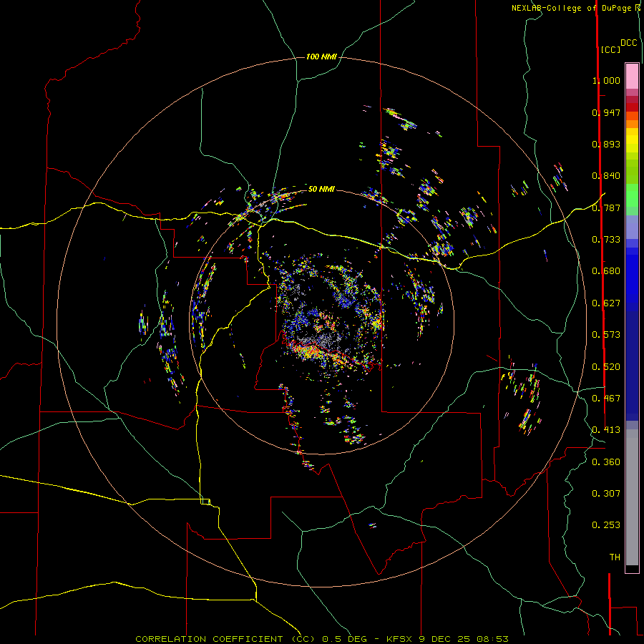Viewport: 644px width, 644px height.
Task: Click the 0.360 legend value
Action: click(606, 462)
